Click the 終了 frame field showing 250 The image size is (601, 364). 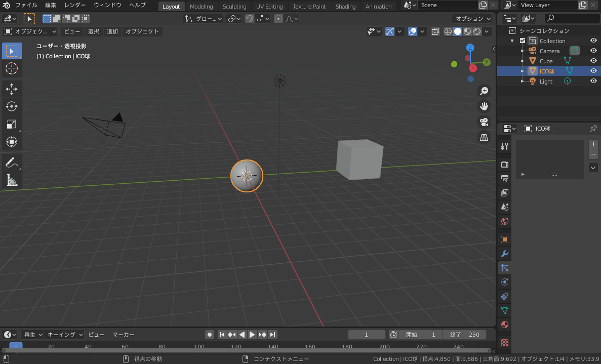(x=464, y=335)
